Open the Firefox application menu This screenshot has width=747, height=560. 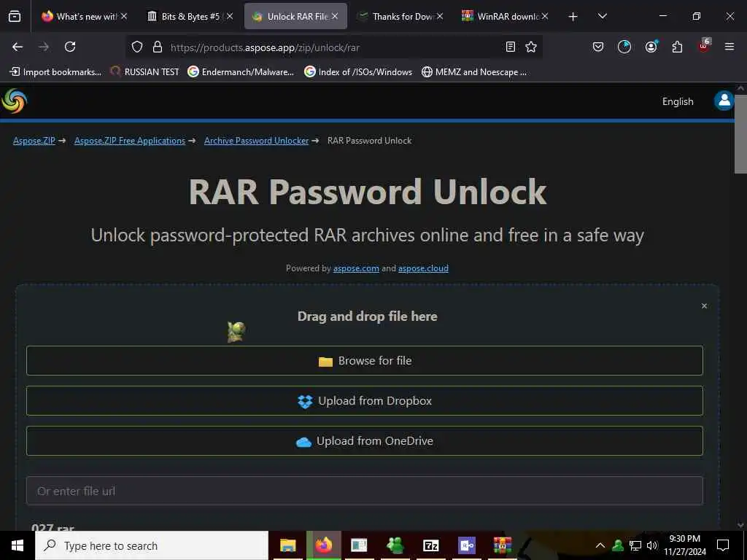point(729,47)
